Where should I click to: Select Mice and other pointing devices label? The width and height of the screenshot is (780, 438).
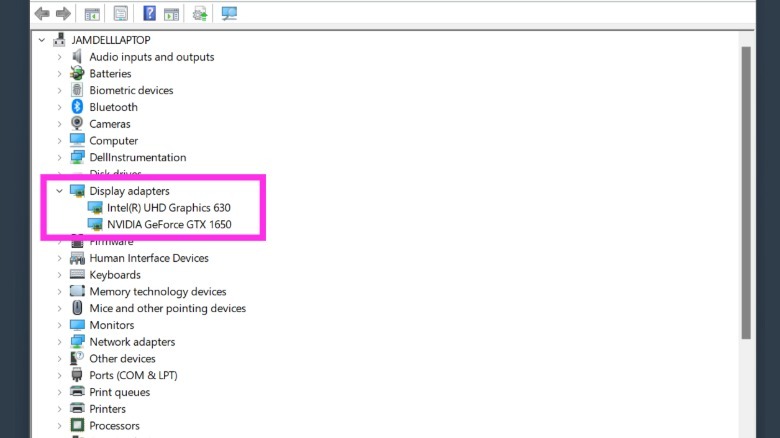pyautogui.click(x=168, y=309)
